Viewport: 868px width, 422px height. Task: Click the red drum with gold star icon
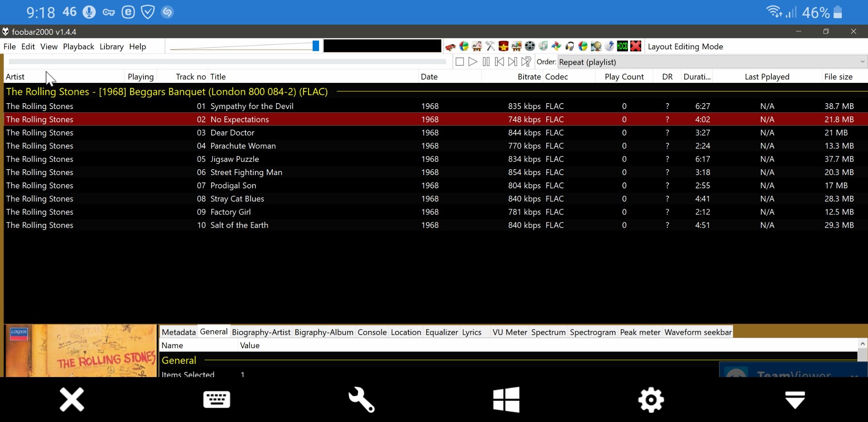[503, 46]
